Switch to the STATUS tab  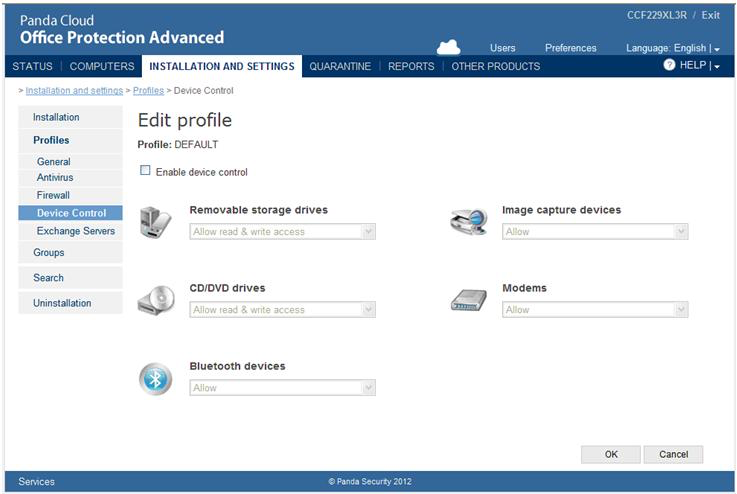[32, 66]
